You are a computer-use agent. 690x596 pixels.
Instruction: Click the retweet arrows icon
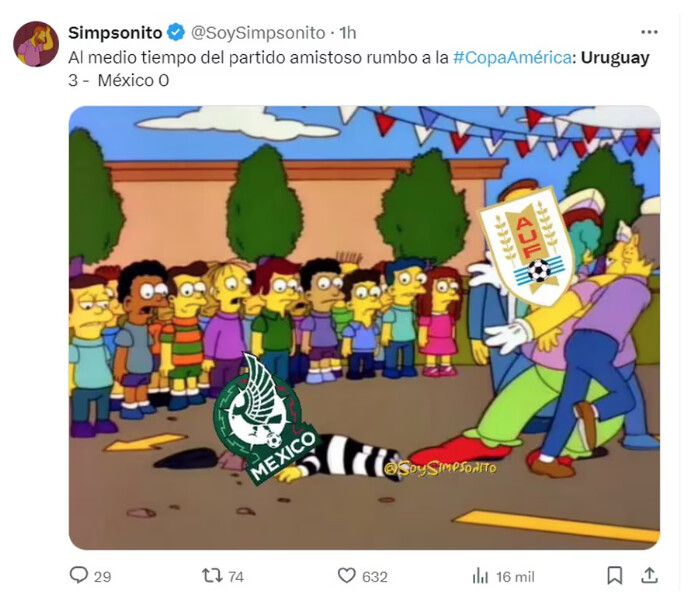pos(212,576)
